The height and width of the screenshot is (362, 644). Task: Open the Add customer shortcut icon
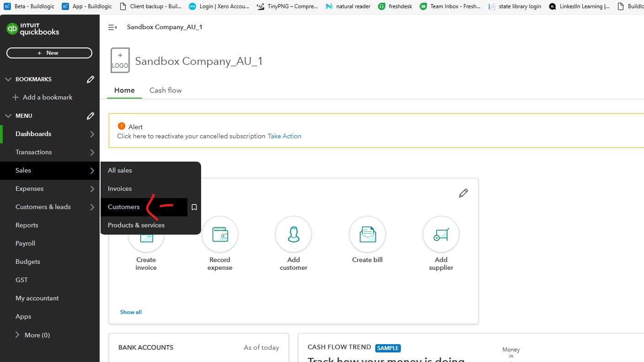pyautogui.click(x=293, y=234)
